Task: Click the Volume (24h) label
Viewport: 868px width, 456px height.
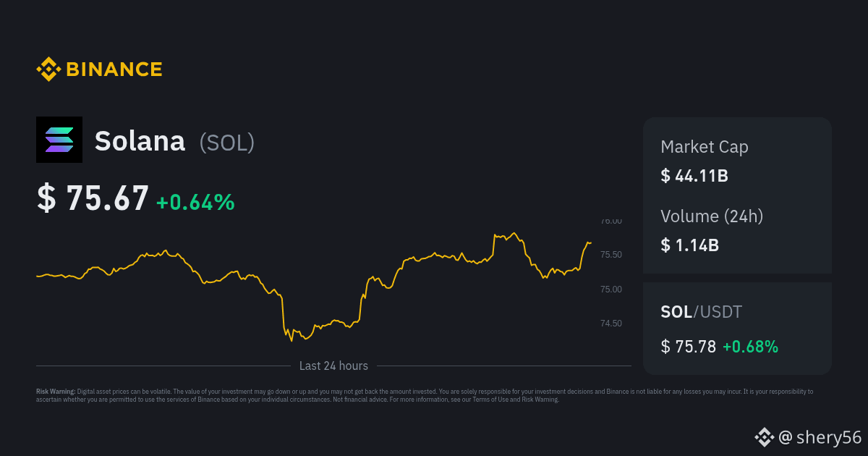Action: (x=712, y=216)
